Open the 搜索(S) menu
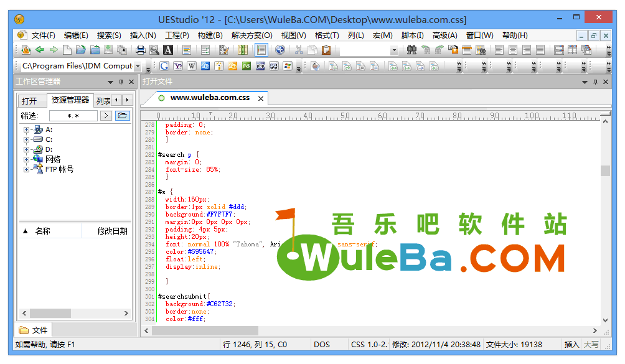 (x=109, y=35)
